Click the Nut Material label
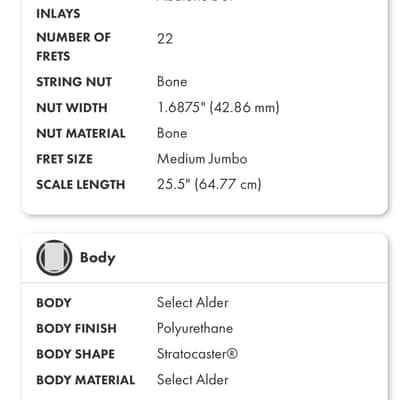The image size is (400, 400). [81, 133]
